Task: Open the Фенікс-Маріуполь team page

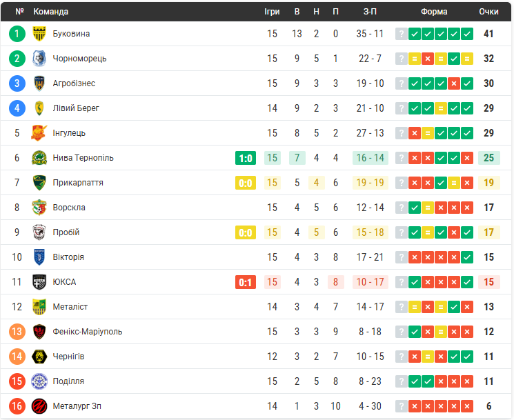Action: tap(88, 332)
